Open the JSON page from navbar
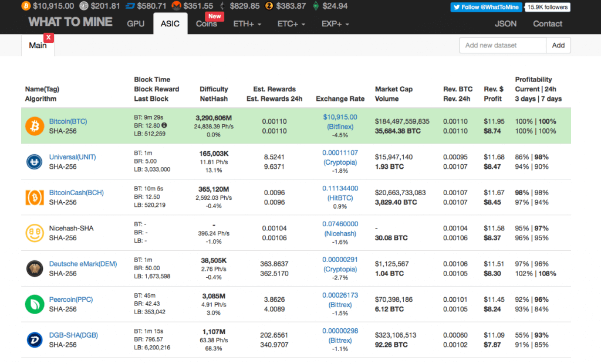The height and width of the screenshot is (364, 601). pyautogui.click(x=505, y=24)
